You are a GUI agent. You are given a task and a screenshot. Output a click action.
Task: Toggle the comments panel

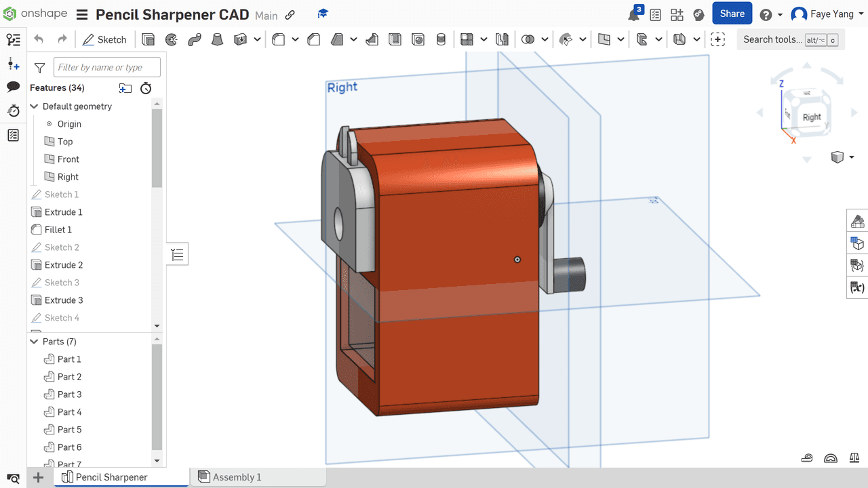pos(13,87)
